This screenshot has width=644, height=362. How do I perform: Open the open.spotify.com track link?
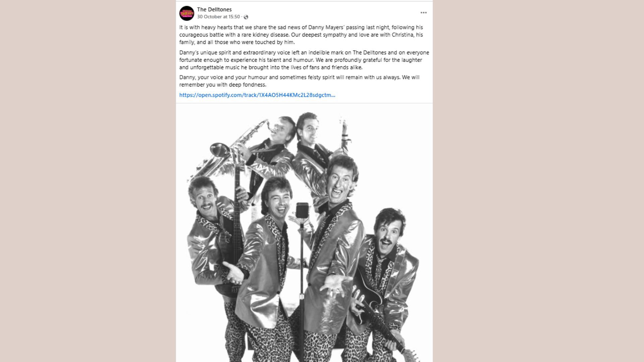(x=257, y=95)
